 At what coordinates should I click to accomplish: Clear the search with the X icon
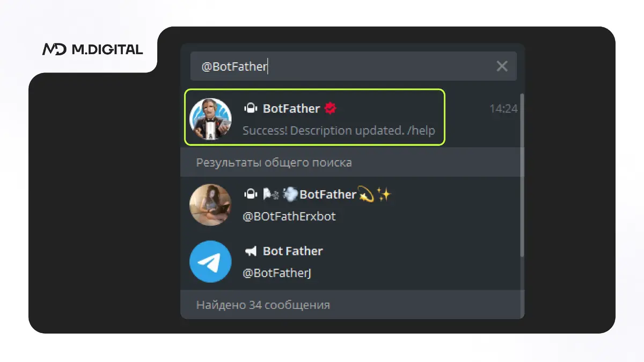coord(502,66)
